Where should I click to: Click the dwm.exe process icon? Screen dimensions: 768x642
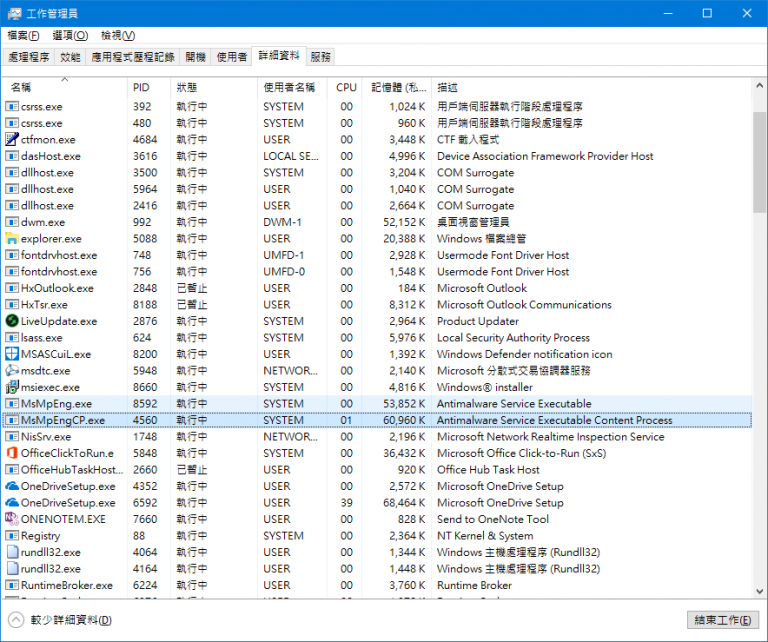coord(12,222)
